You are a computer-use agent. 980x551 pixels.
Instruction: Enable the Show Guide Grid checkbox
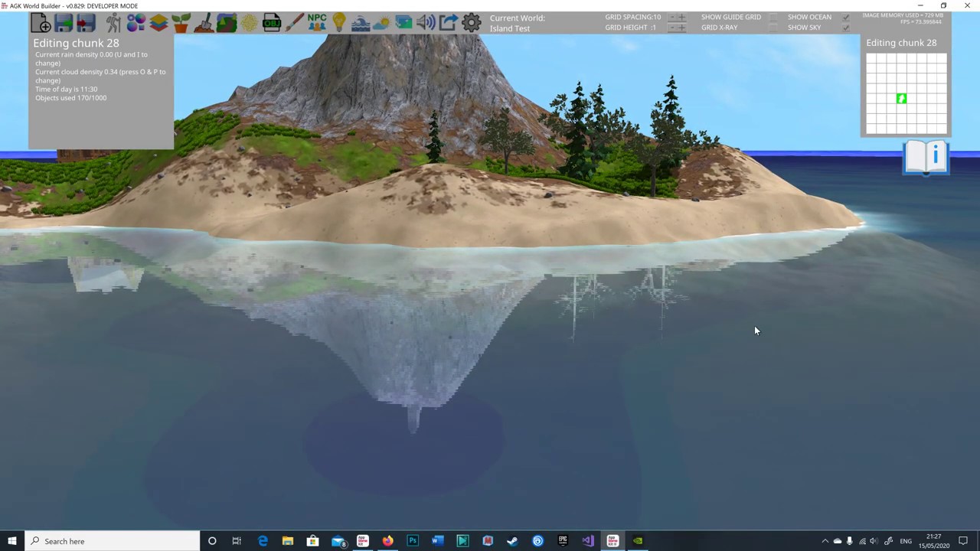[773, 17]
